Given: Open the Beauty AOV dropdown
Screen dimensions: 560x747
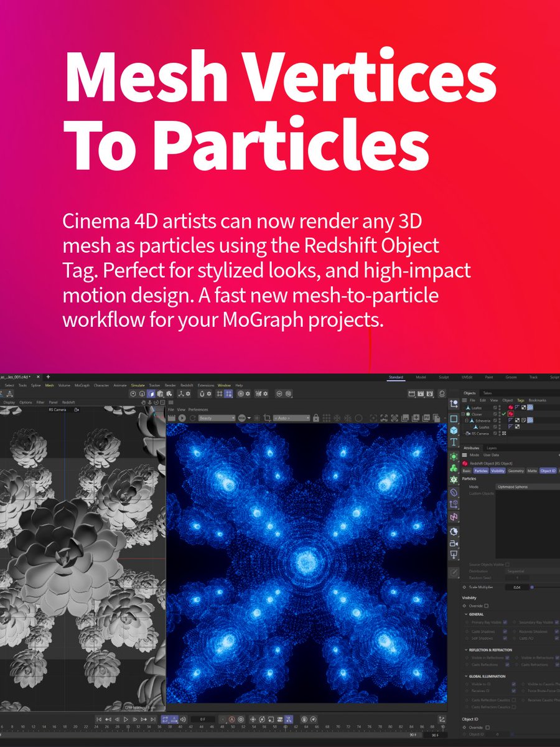Looking at the screenshot, I should coord(217,418).
